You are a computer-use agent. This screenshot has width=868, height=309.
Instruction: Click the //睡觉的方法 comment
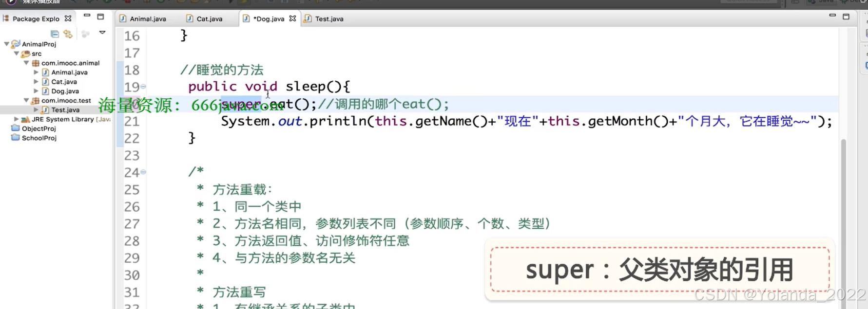(x=222, y=70)
